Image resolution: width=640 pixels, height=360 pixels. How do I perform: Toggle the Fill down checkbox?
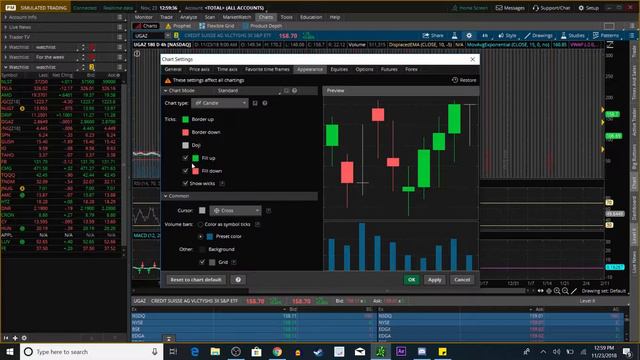185,171
